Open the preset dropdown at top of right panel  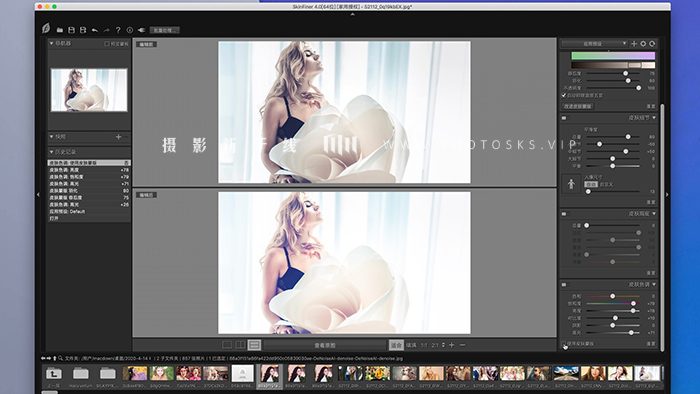595,44
